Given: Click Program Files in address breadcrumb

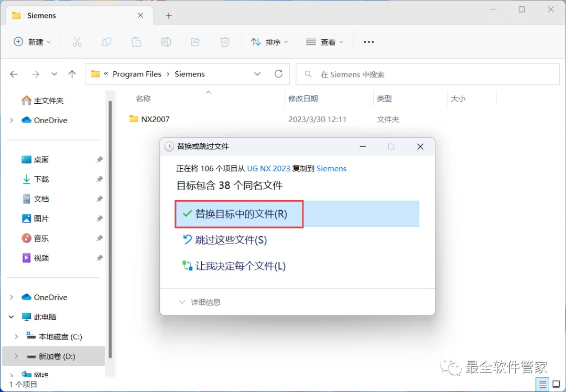Looking at the screenshot, I should [137, 74].
